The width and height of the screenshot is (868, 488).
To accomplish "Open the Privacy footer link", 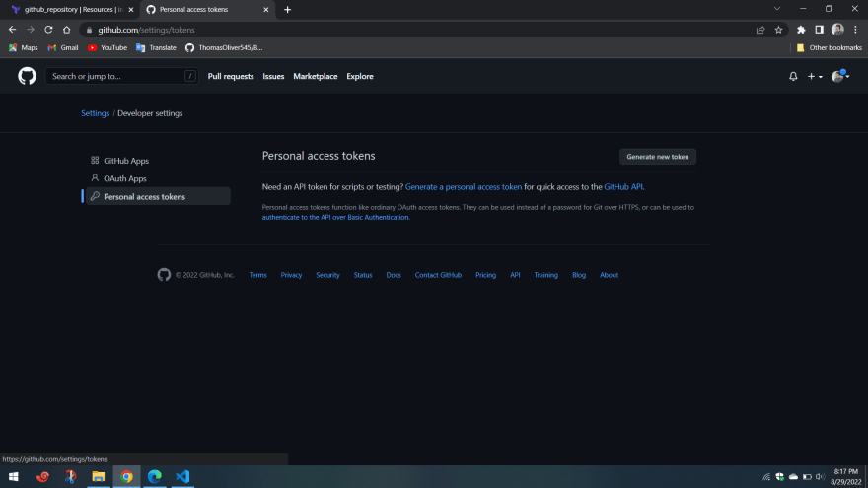I will (x=291, y=275).
